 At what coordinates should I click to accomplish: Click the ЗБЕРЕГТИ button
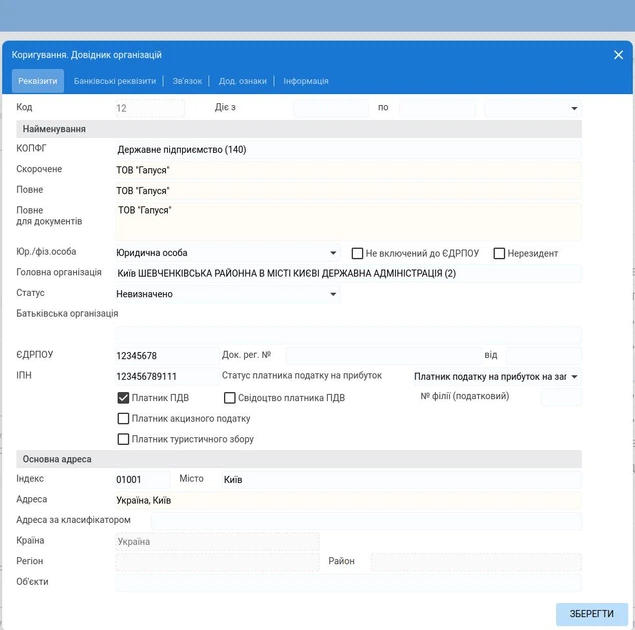point(592,614)
